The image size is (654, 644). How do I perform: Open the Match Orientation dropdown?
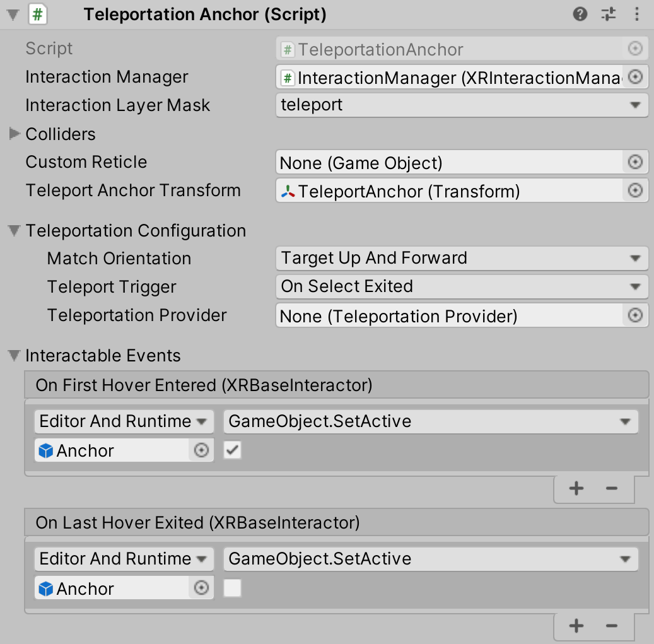tap(462, 258)
